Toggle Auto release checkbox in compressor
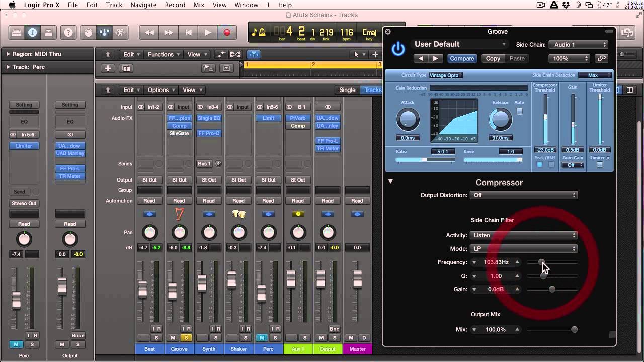 click(x=520, y=111)
